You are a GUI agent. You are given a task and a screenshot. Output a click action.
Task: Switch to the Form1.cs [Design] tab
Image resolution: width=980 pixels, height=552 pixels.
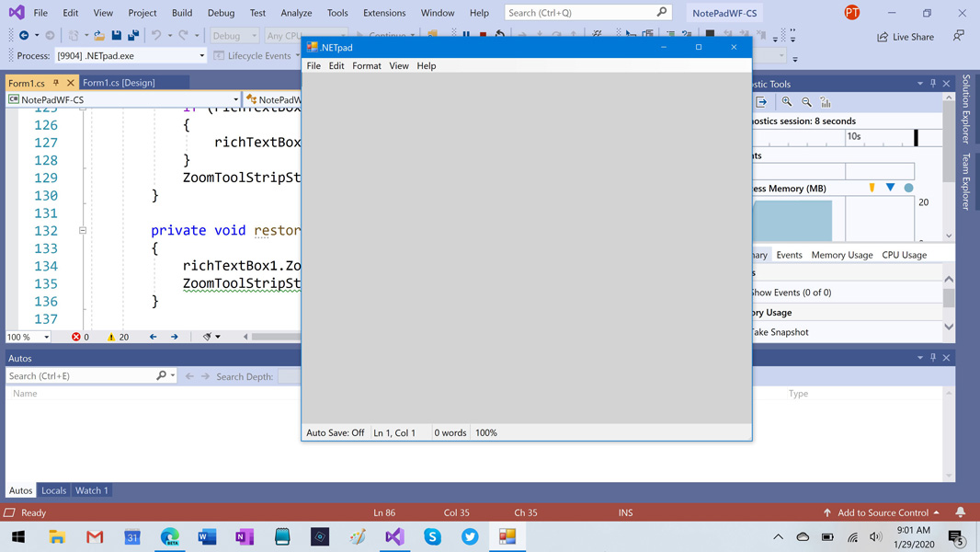pos(119,83)
